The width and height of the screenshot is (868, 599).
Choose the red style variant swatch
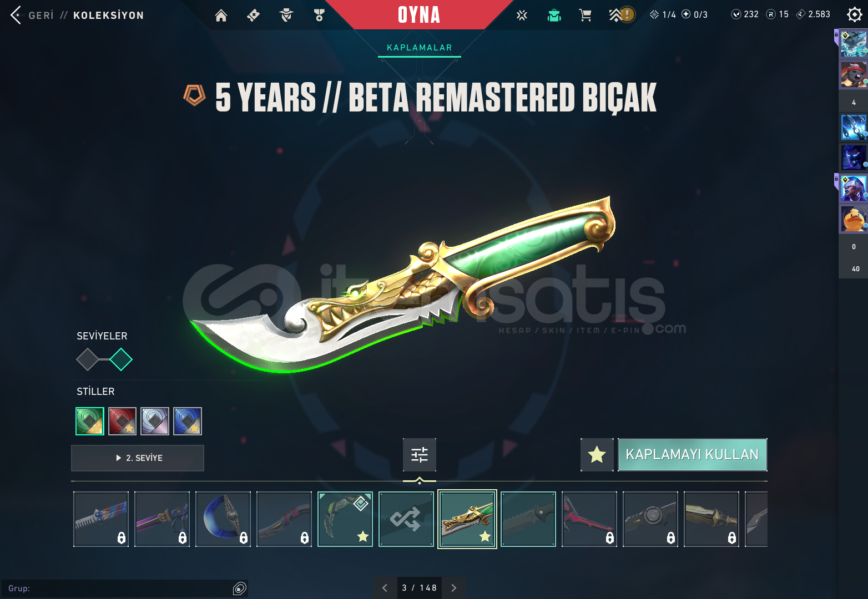(123, 422)
